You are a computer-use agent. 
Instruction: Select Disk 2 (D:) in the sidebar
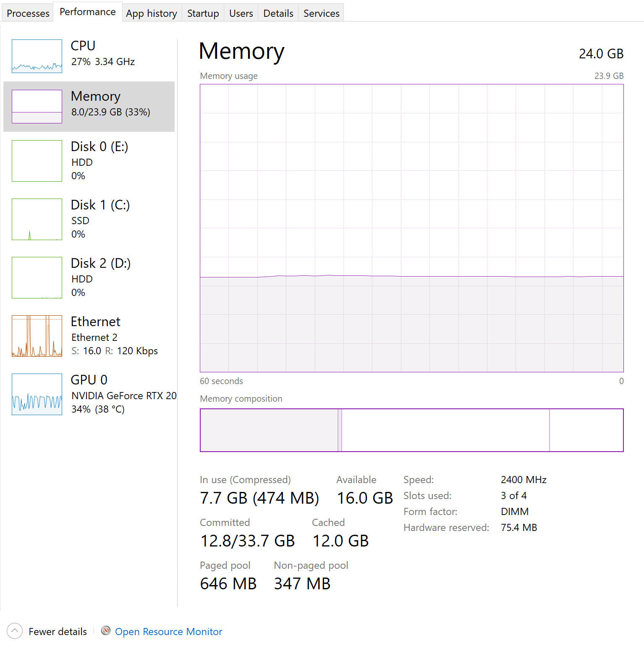pyautogui.click(x=89, y=277)
